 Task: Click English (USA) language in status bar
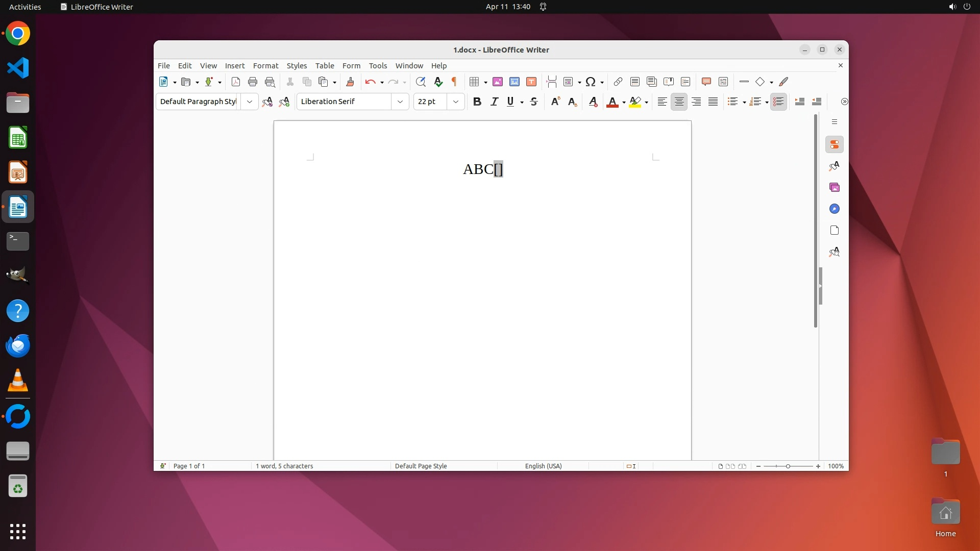543,466
